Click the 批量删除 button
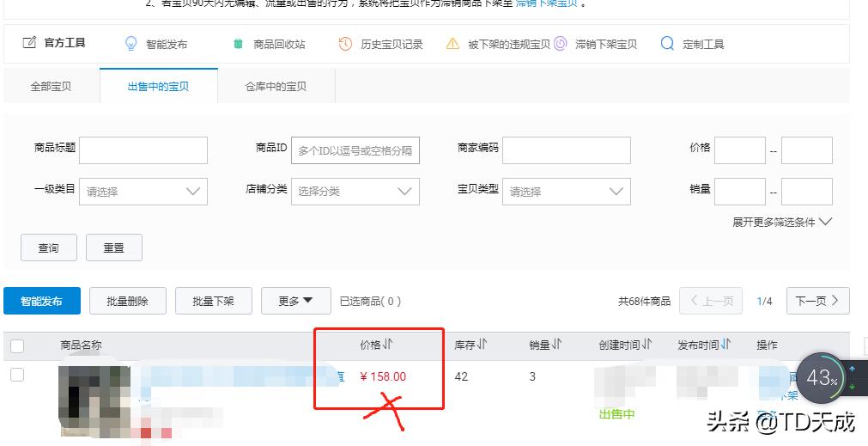This screenshot has height=446, width=868. [128, 301]
